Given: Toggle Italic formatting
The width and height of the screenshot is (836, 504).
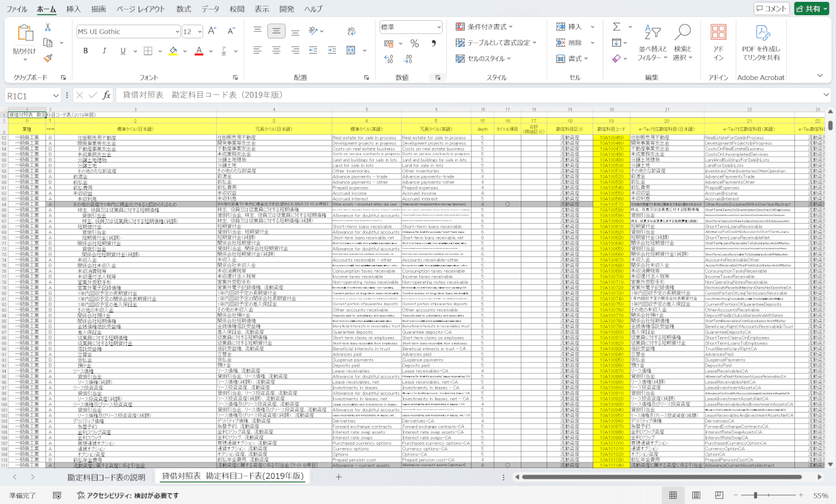Looking at the screenshot, I should (103, 51).
